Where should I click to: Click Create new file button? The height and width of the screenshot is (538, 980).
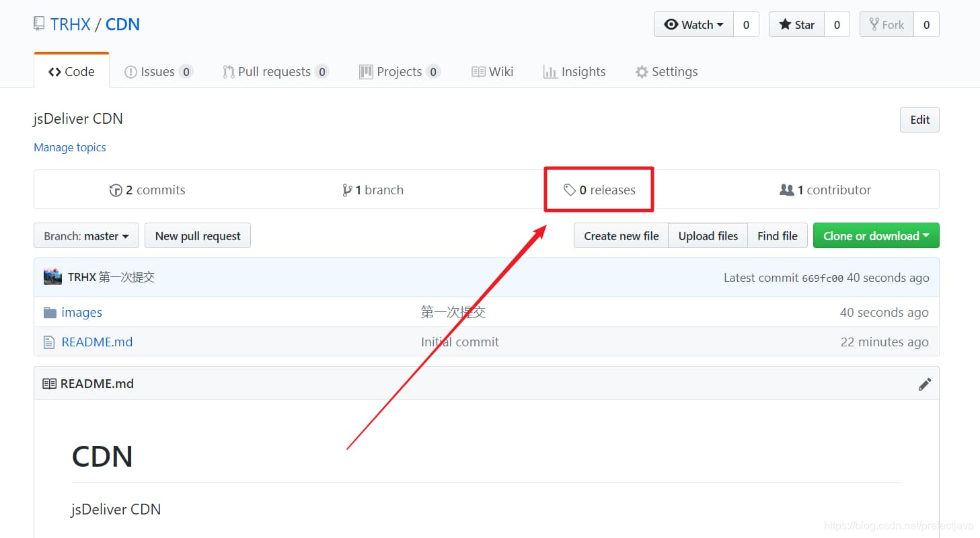pyautogui.click(x=621, y=236)
